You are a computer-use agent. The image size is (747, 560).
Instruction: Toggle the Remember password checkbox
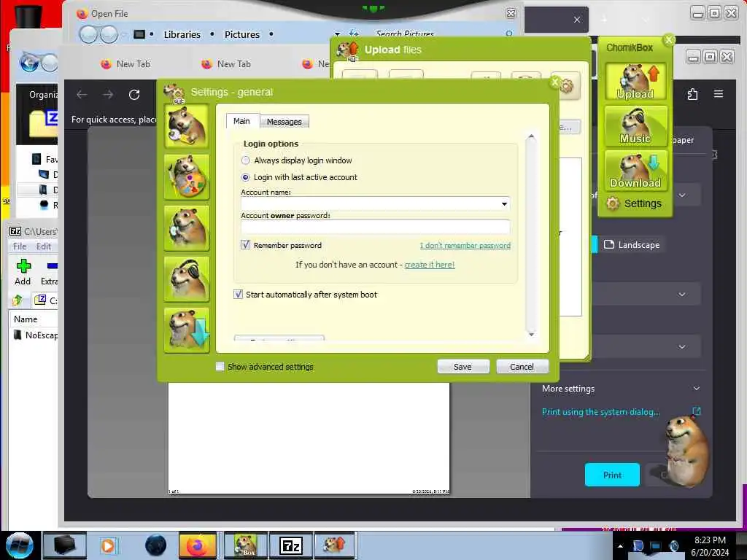click(245, 245)
